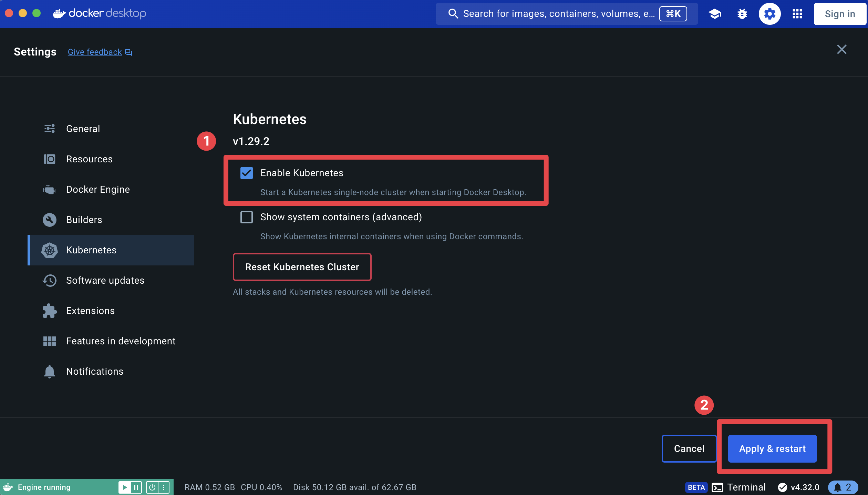Click the Disk 50.12 GB avail. status entry

[355, 487]
